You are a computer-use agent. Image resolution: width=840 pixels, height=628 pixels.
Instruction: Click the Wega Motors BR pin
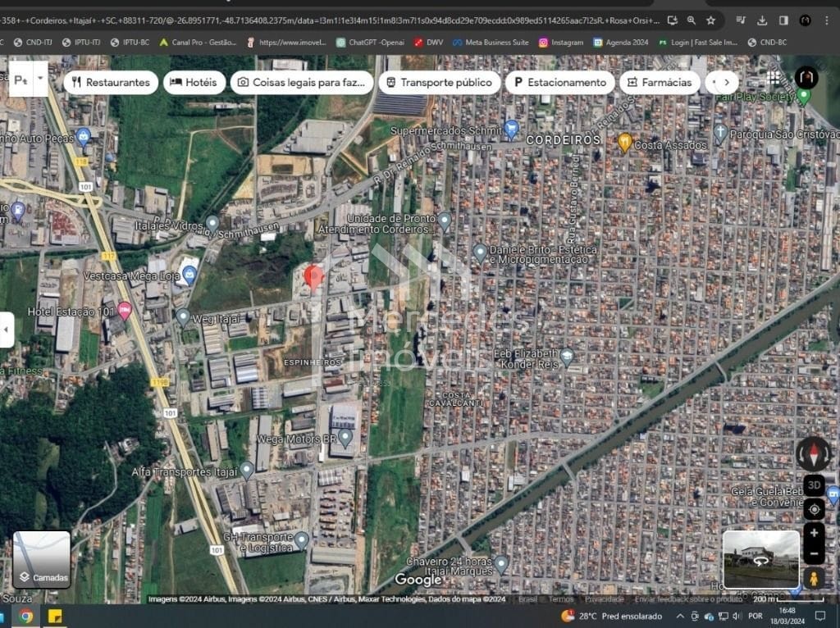345,438
